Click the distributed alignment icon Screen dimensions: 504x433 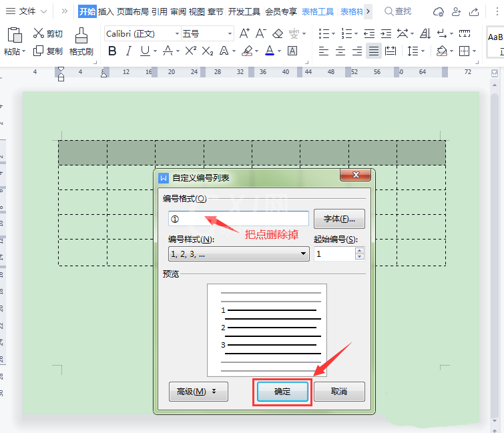[391, 51]
